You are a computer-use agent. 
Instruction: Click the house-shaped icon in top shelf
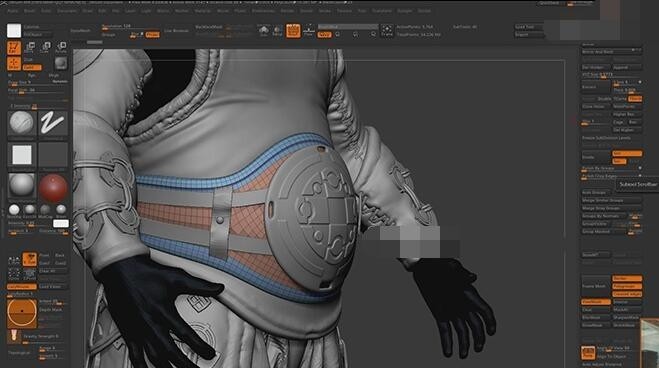(264, 31)
